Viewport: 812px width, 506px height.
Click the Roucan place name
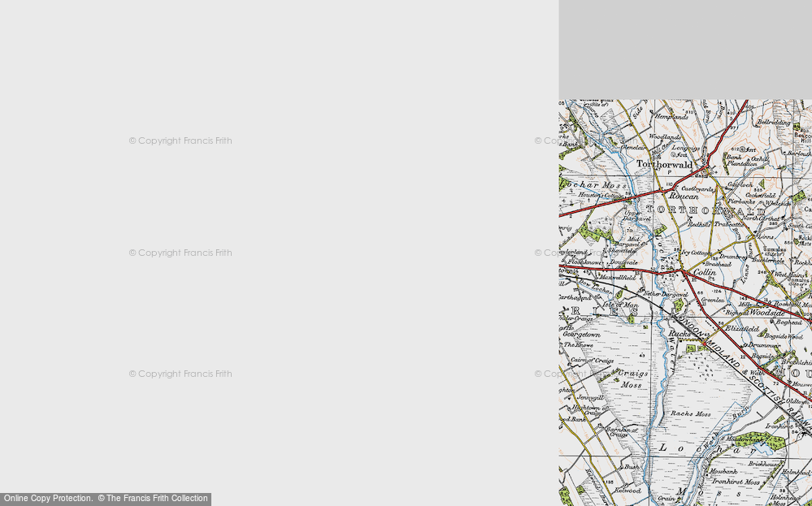pos(684,197)
